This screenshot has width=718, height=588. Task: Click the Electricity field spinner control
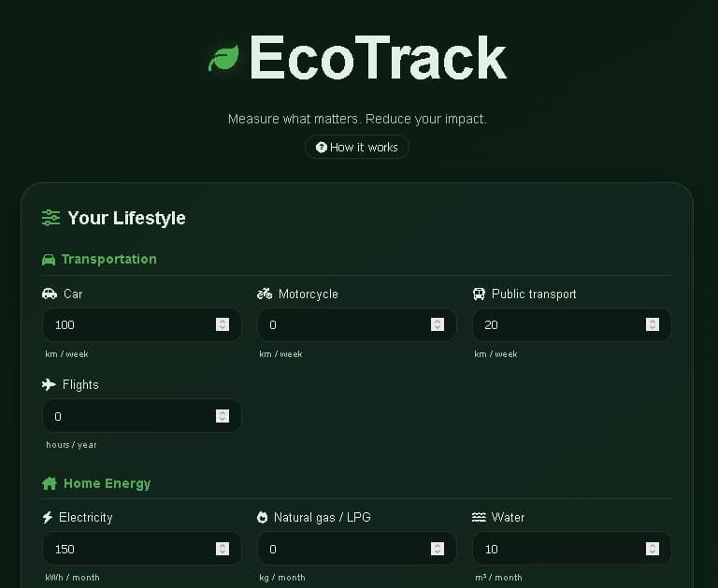click(x=223, y=549)
